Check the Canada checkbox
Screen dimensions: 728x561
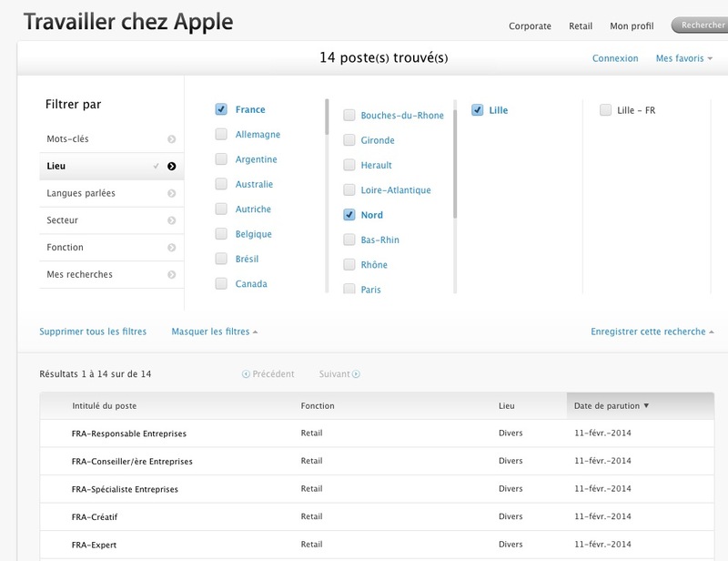coord(221,283)
